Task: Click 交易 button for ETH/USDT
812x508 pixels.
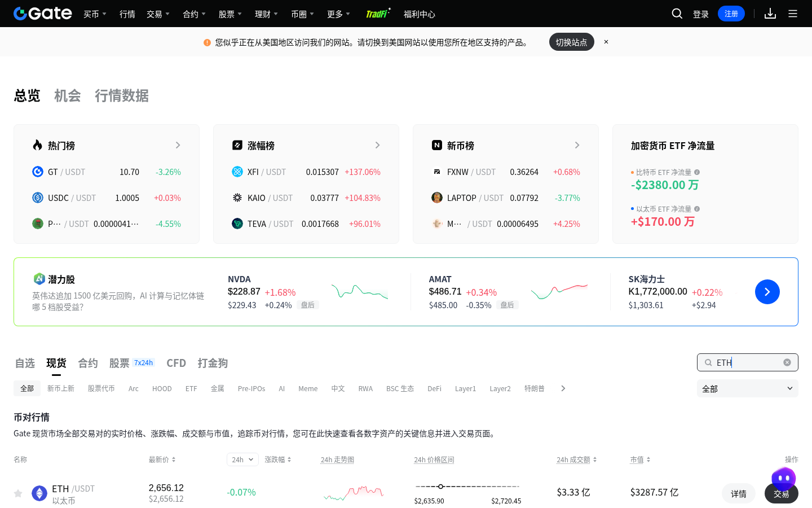Action: click(782, 493)
